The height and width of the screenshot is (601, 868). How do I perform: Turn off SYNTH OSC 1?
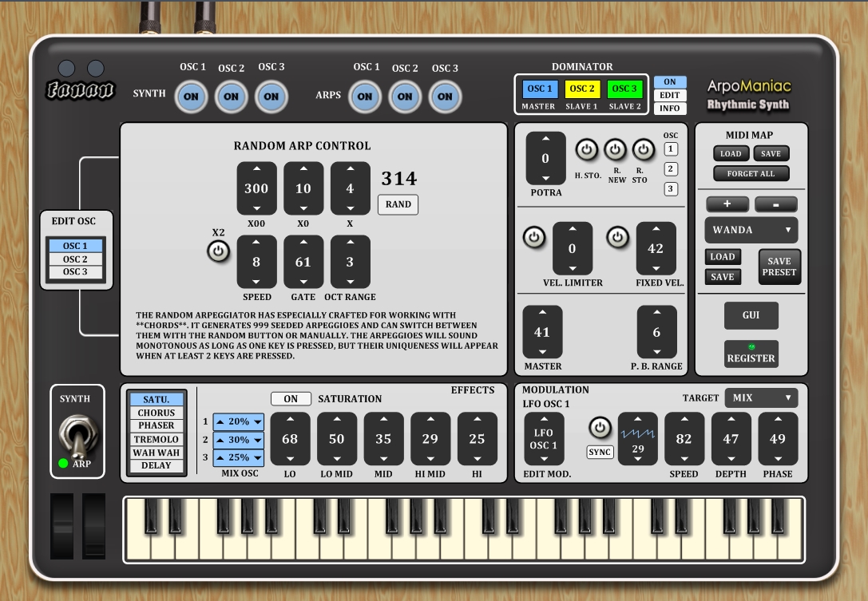192,97
